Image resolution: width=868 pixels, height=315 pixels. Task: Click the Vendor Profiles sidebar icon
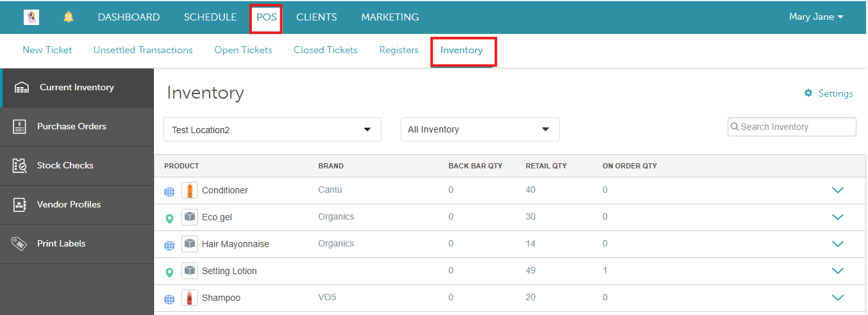pyautogui.click(x=20, y=205)
